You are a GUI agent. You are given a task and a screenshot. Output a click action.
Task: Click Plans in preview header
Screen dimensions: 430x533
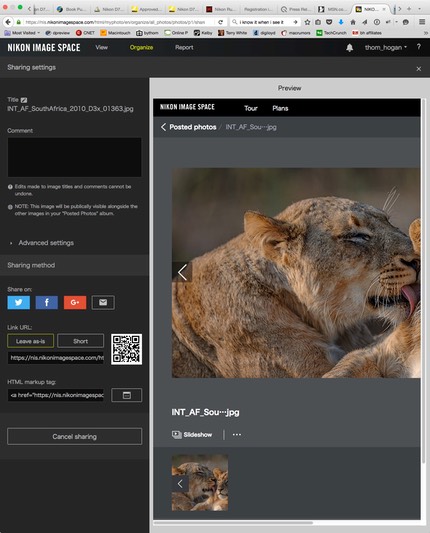[x=280, y=108]
